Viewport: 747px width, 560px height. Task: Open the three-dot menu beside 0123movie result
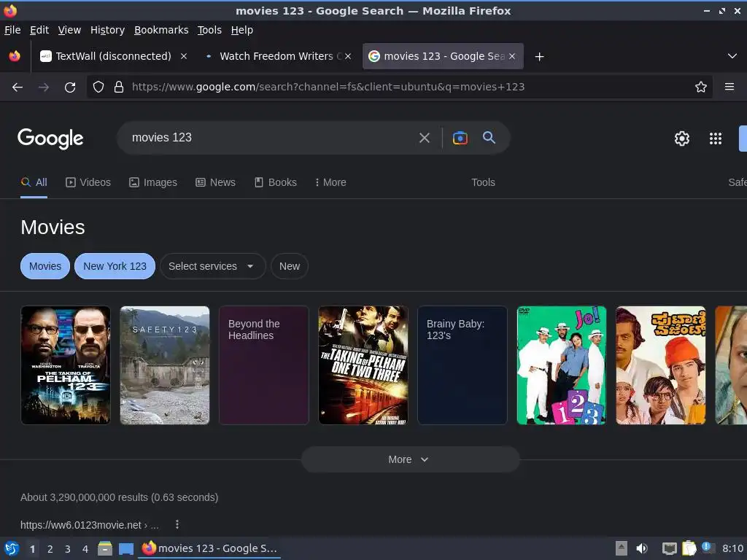[177, 524]
